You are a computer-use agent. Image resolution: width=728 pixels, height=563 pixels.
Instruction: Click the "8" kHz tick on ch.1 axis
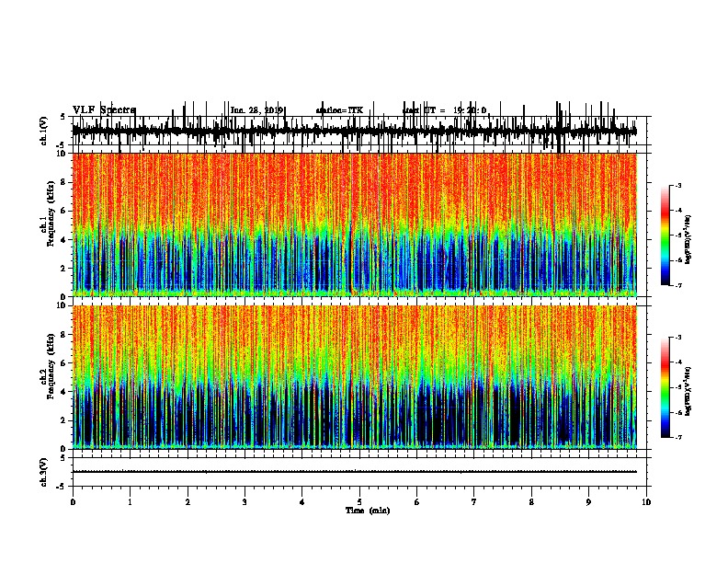click(x=64, y=182)
